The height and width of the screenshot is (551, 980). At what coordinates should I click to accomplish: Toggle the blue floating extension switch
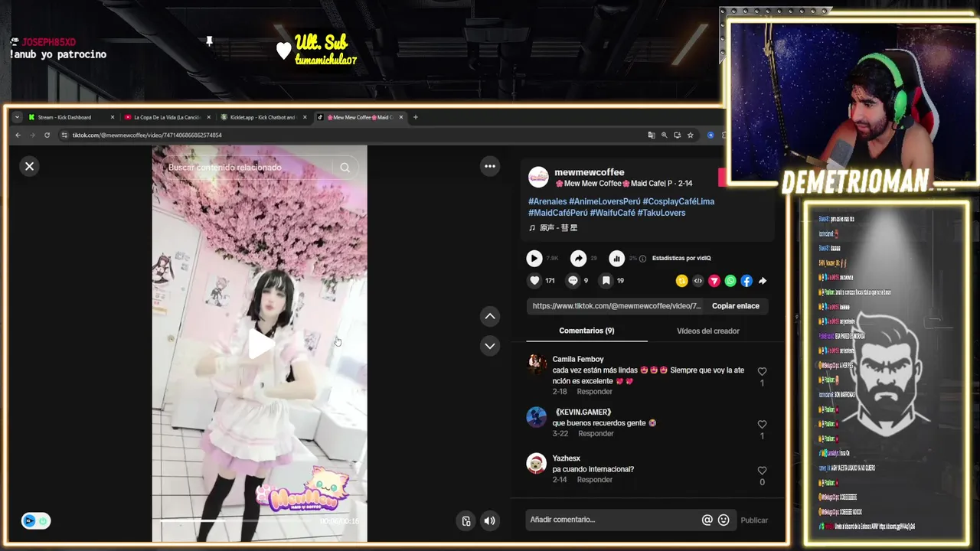pyautogui.click(x=36, y=521)
